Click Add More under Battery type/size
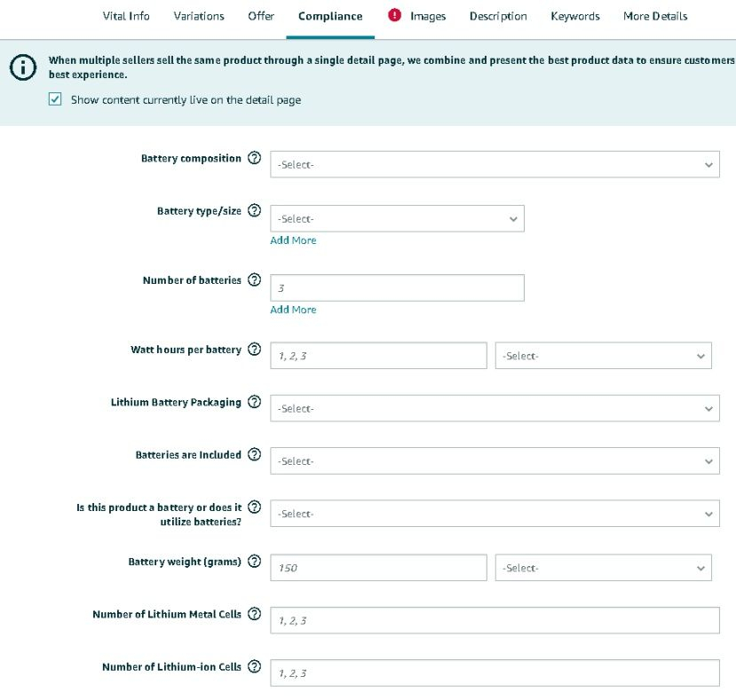 [x=293, y=240]
